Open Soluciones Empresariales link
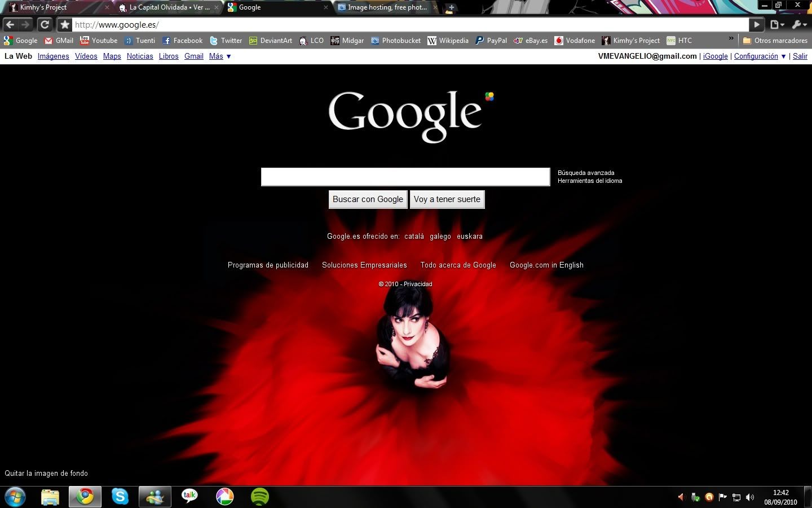This screenshot has width=812, height=508. point(364,265)
